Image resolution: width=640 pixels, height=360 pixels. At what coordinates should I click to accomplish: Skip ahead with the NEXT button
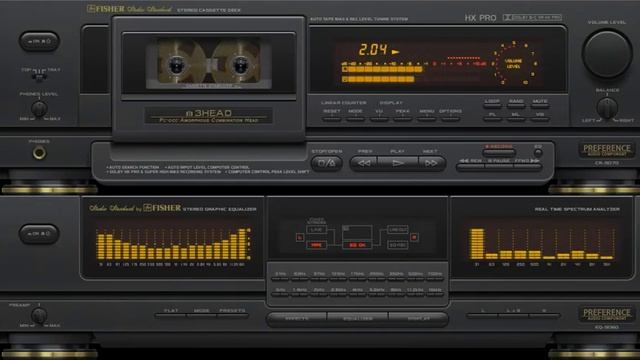pos(431,163)
